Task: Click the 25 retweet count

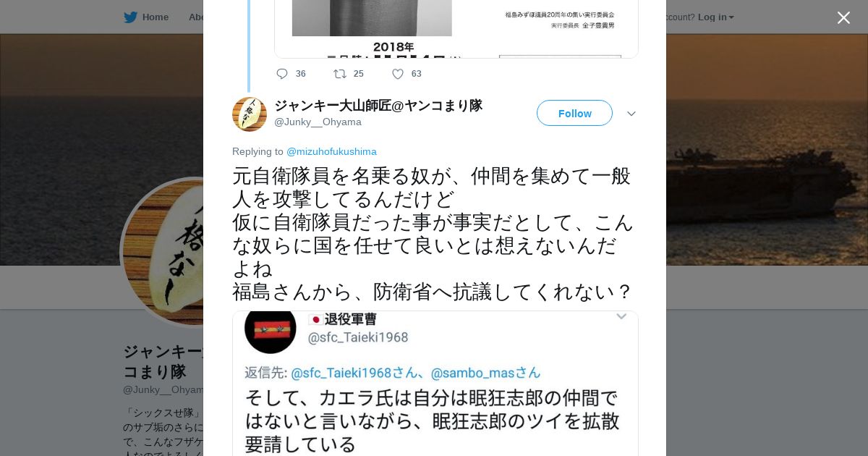Action: [x=358, y=74]
